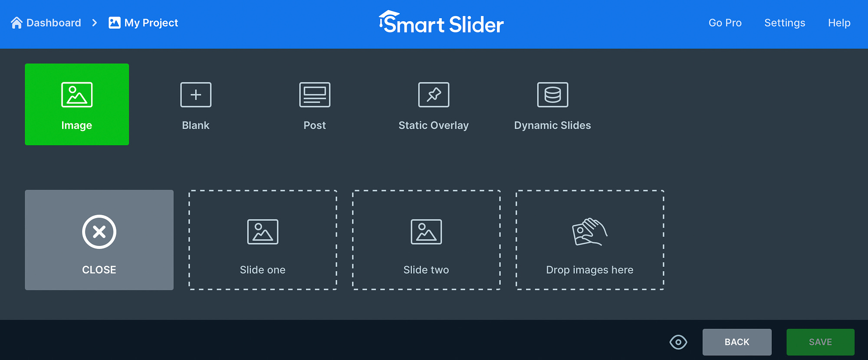Select the Image slide type
Viewport: 868px width, 360px height.
77,105
